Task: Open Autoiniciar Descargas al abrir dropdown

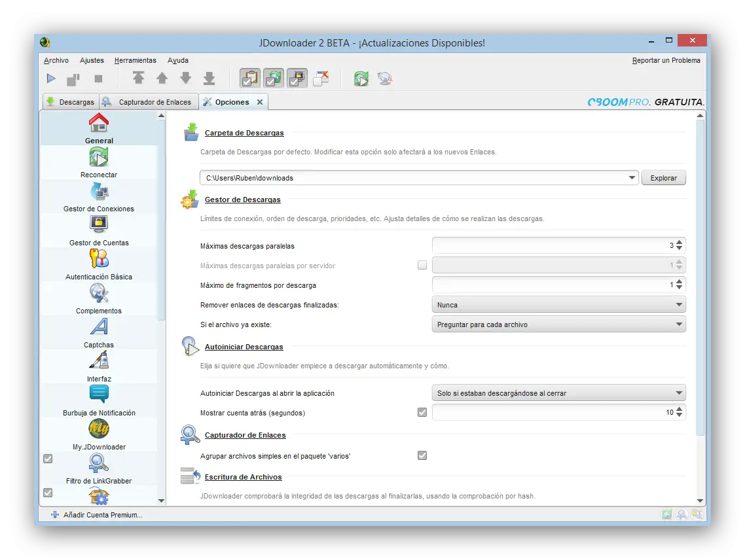Action: coord(559,393)
